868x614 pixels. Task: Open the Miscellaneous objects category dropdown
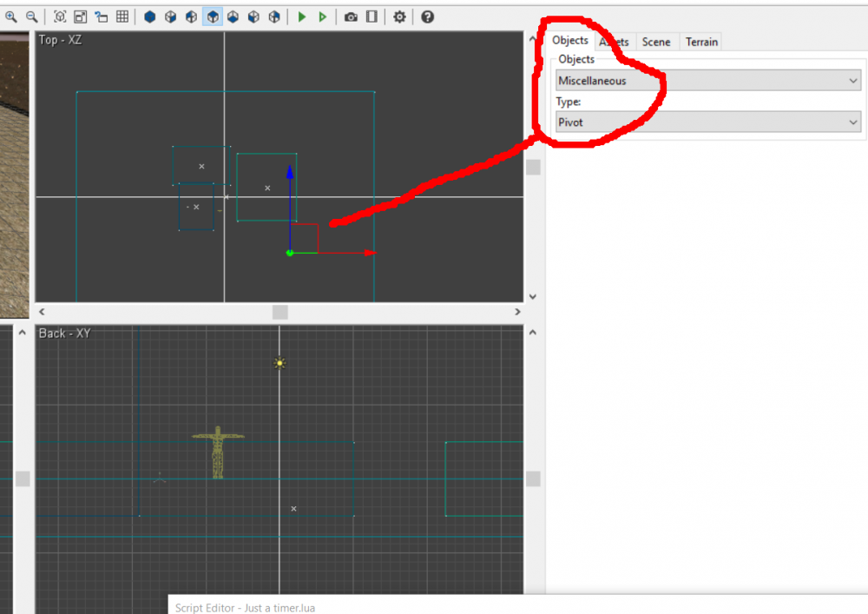point(707,81)
